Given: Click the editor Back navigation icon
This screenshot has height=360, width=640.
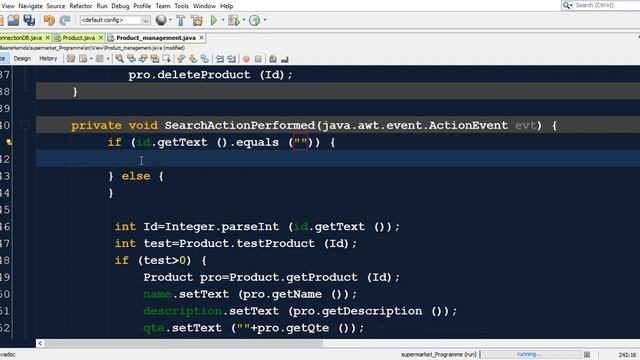Looking at the screenshot, I should pos(83,59).
